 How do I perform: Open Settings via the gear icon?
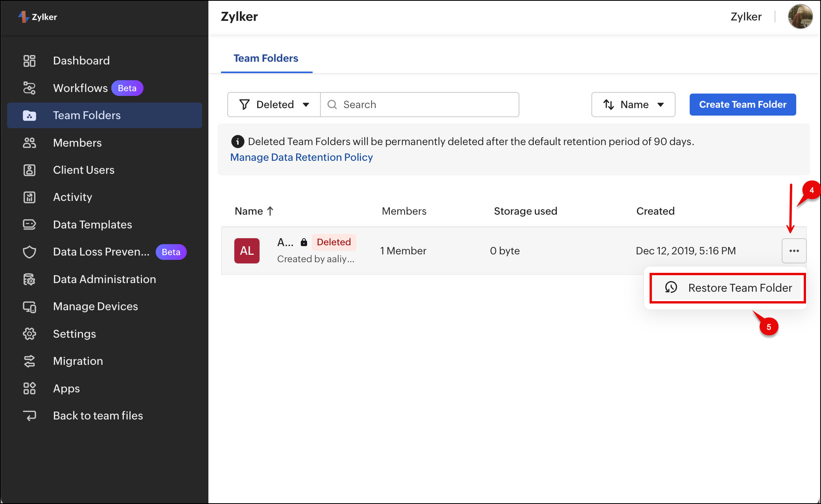(29, 334)
